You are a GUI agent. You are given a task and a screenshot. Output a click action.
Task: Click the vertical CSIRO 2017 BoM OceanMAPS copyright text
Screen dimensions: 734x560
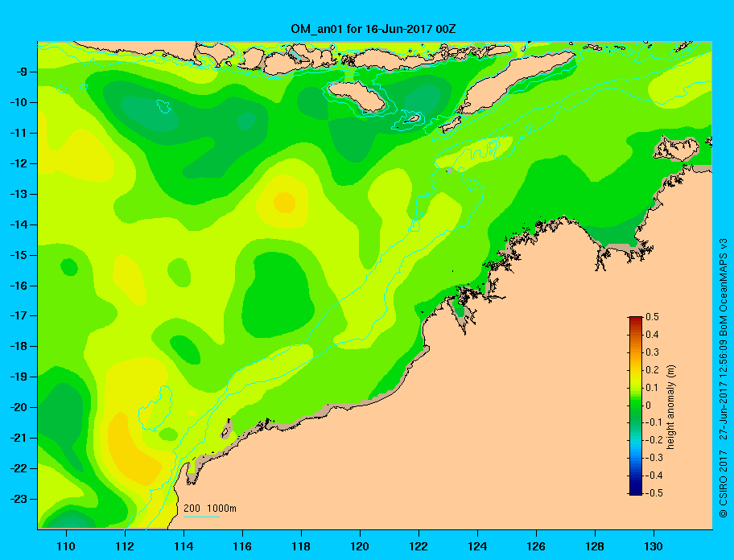click(x=724, y=377)
